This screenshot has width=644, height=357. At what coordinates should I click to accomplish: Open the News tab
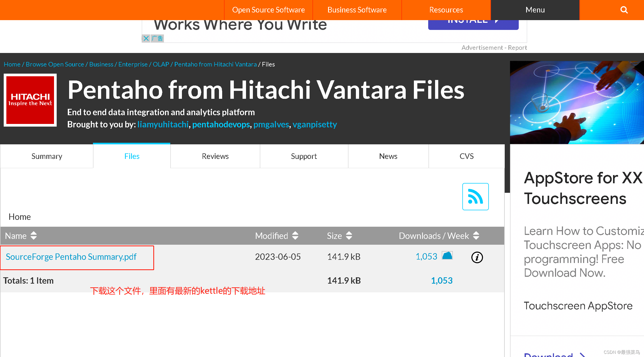coord(388,156)
